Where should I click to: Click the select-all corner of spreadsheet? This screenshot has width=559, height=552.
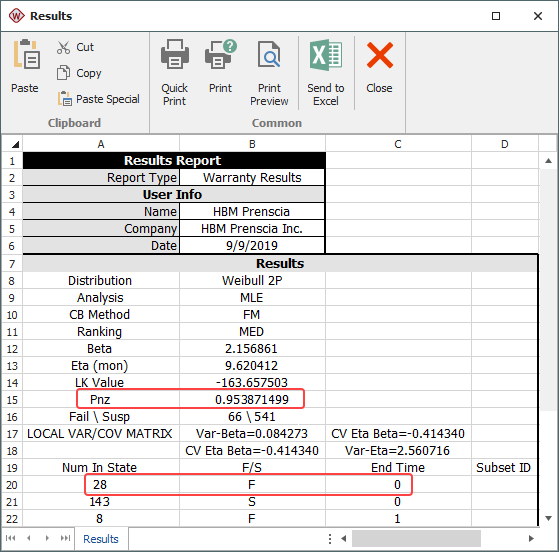click(12, 144)
